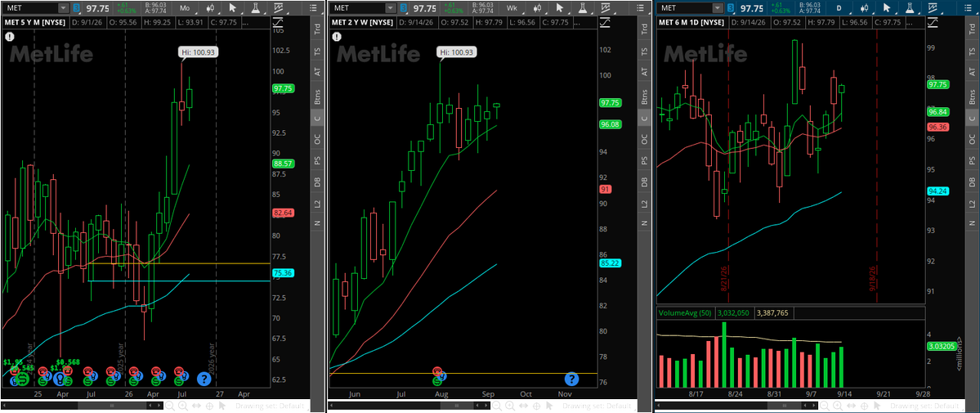980x413 pixels.
Task: Click the pan arrows icon under monthly chart
Action: click(x=196, y=406)
